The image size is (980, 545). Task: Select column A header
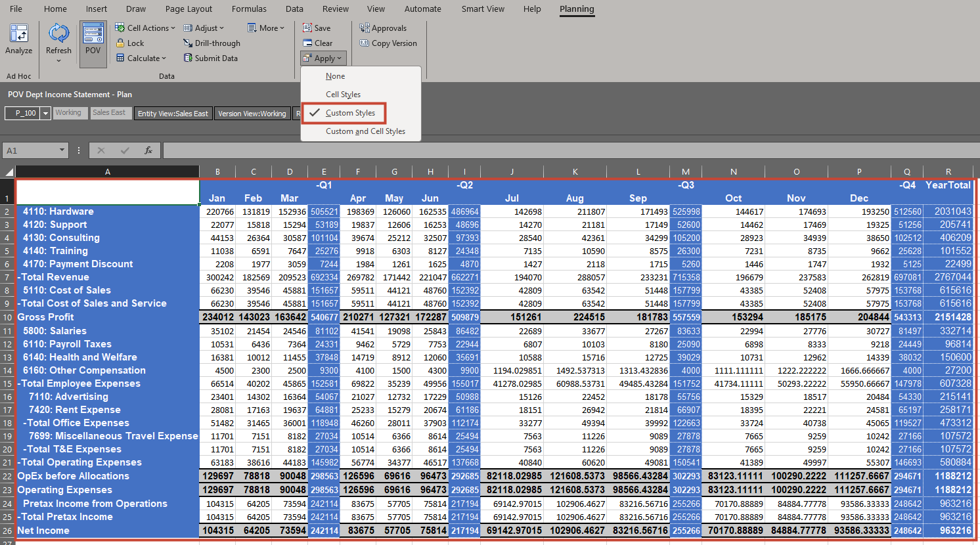pos(108,172)
